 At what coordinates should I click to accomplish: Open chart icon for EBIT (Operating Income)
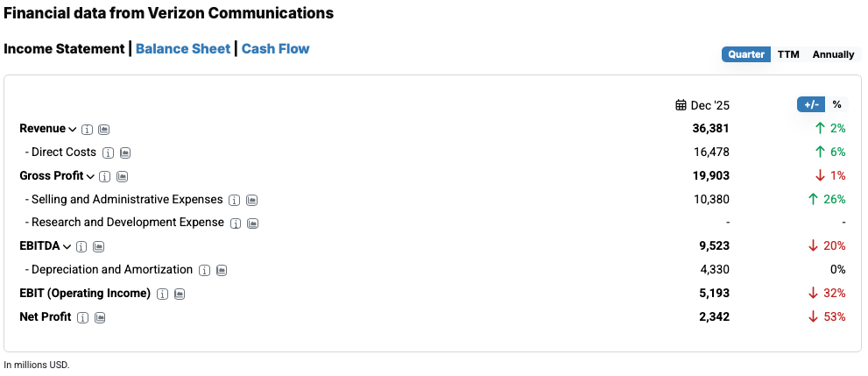point(180,294)
